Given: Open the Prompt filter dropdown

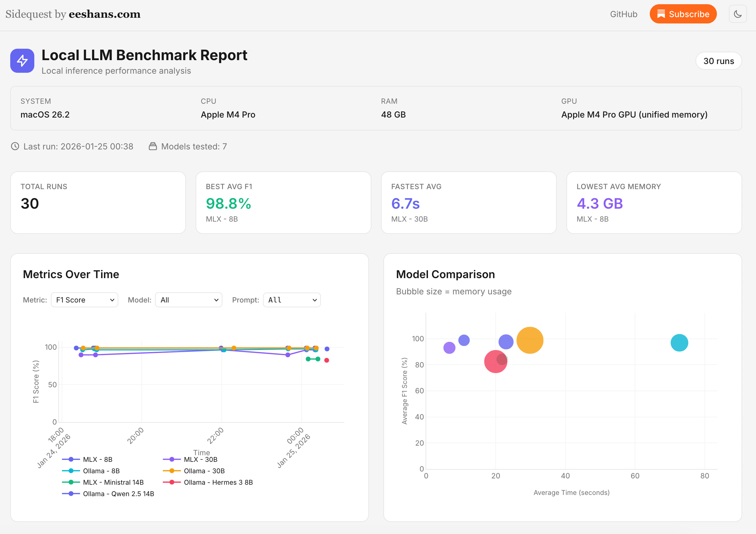Looking at the screenshot, I should tap(292, 300).
